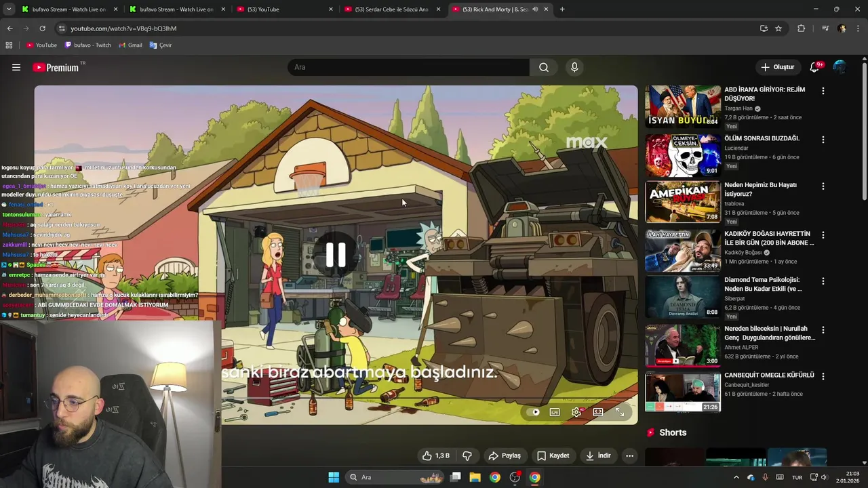This screenshot has height=488, width=868.
Task: Open File Explorer from taskbar
Action: click(475, 477)
